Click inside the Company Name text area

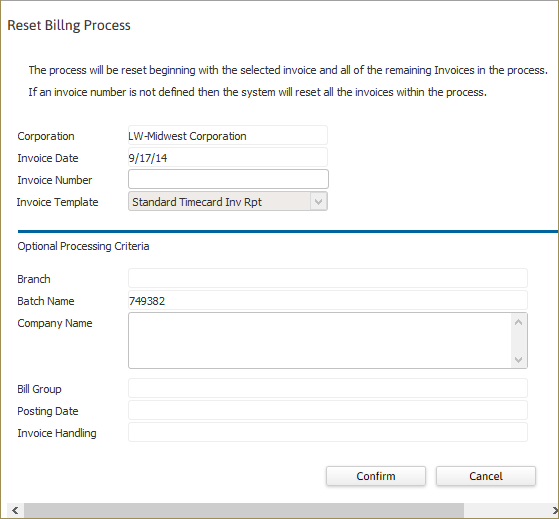[320, 340]
